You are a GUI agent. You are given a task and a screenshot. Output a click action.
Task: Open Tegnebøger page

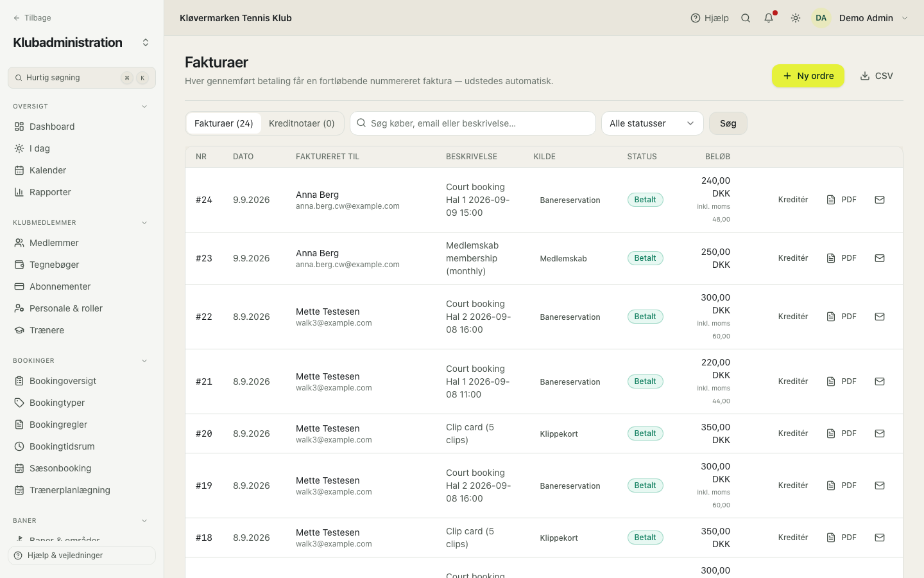pyautogui.click(x=81, y=265)
